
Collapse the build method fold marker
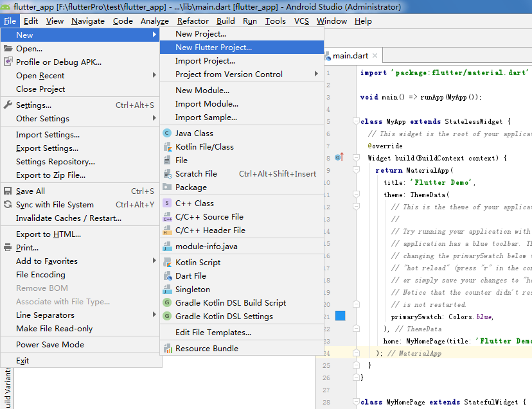point(356,157)
